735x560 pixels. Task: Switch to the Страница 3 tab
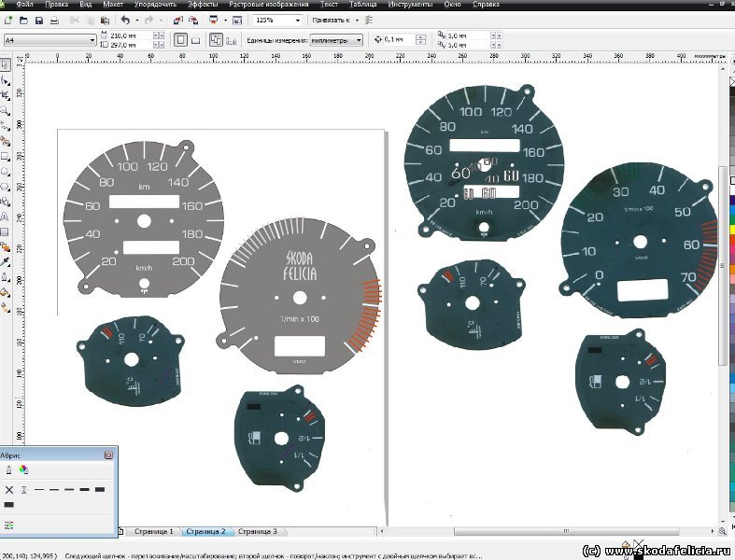[258, 531]
